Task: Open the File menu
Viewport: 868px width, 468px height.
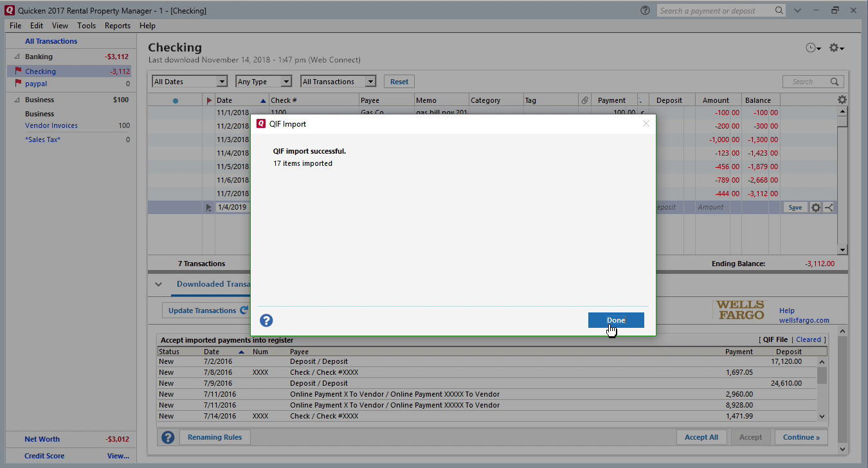Action: tap(15, 26)
